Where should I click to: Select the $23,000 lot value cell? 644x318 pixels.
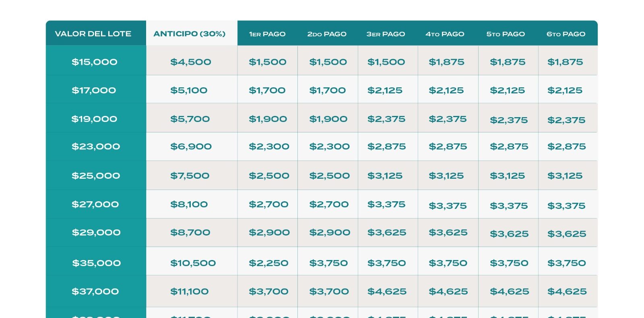[96, 147]
